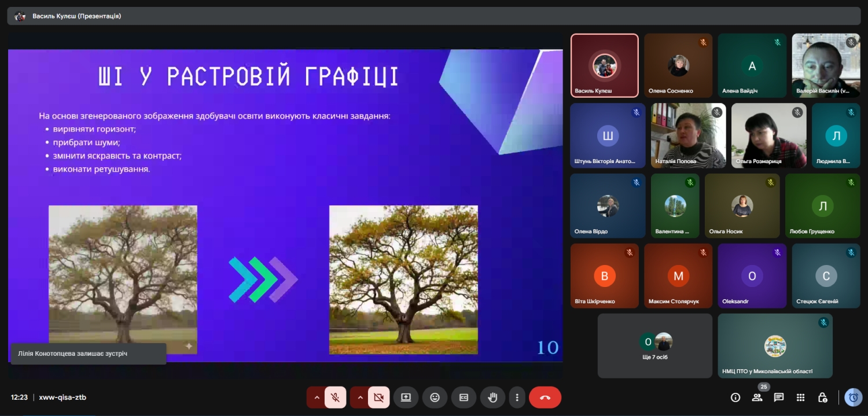Open host controls lock icon
The height and width of the screenshot is (416, 868).
822,397
